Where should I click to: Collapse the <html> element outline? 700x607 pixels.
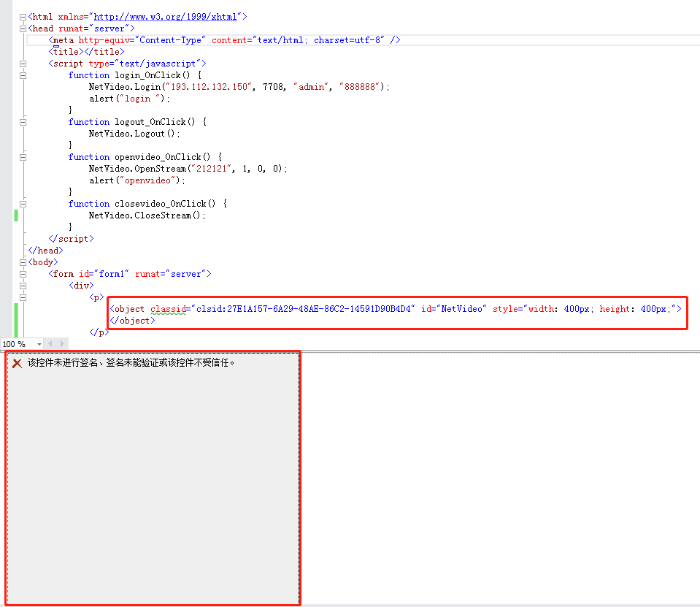pyautogui.click(x=23, y=17)
